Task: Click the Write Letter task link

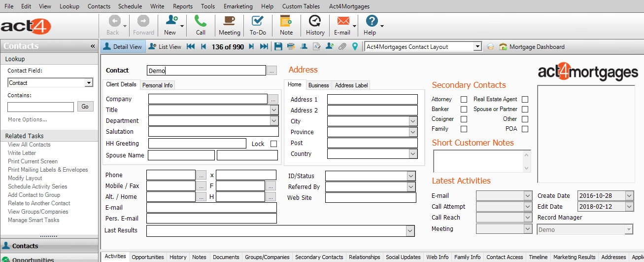Action: tap(22, 153)
